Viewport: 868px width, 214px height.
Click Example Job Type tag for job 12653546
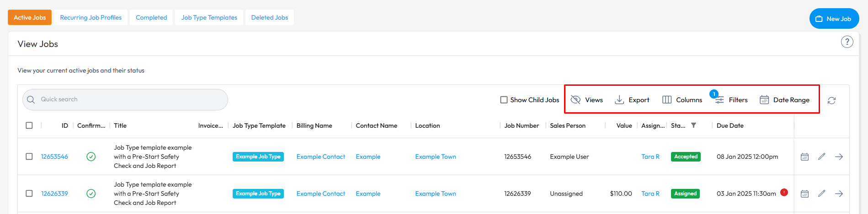pyautogui.click(x=258, y=157)
